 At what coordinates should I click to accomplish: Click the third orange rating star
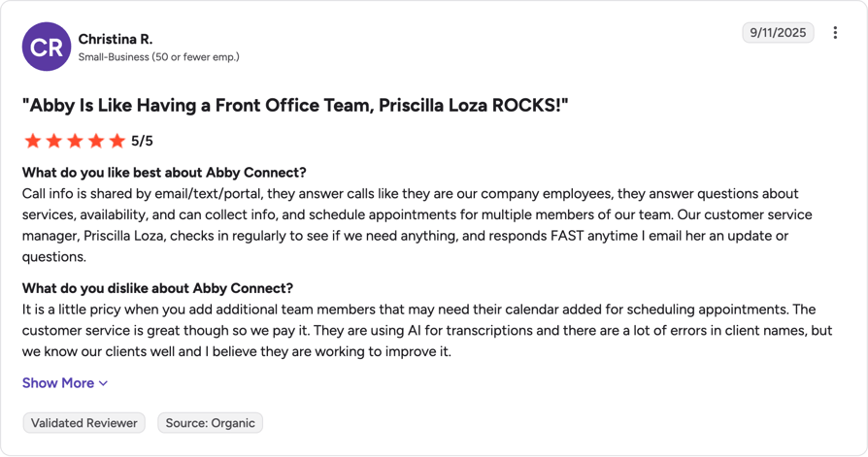pos(75,141)
